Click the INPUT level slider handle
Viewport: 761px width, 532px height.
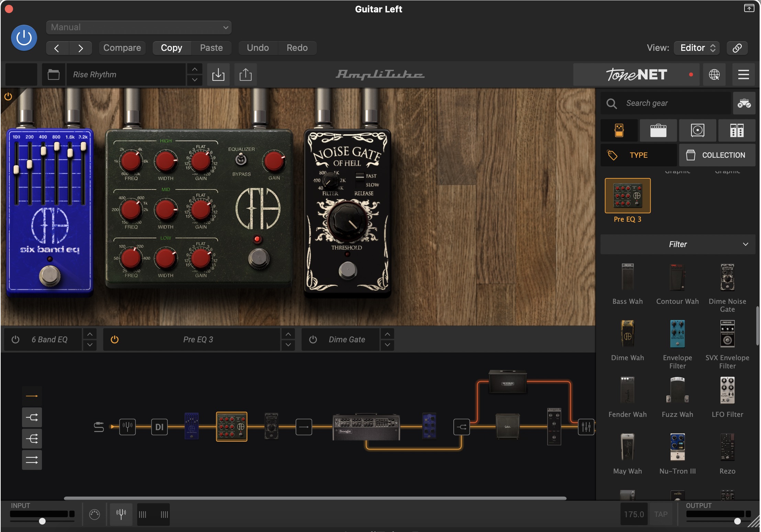(x=42, y=521)
